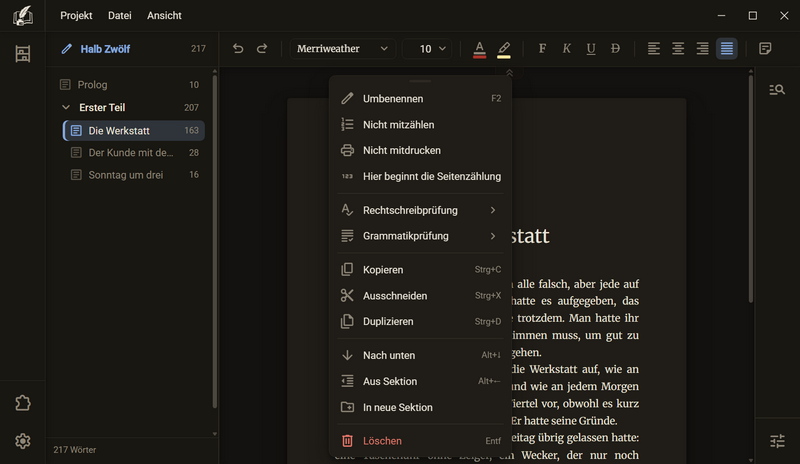This screenshot has width=800, height=464.
Task: Select Der Kunde mit de... chapter
Action: click(134, 153)
